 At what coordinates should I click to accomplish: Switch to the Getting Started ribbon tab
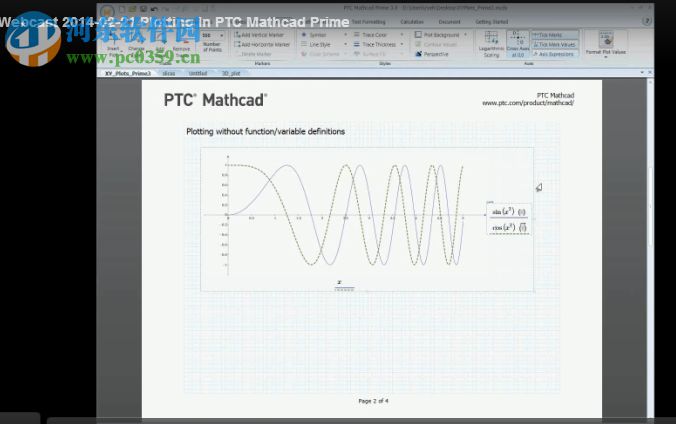point(491,22)
